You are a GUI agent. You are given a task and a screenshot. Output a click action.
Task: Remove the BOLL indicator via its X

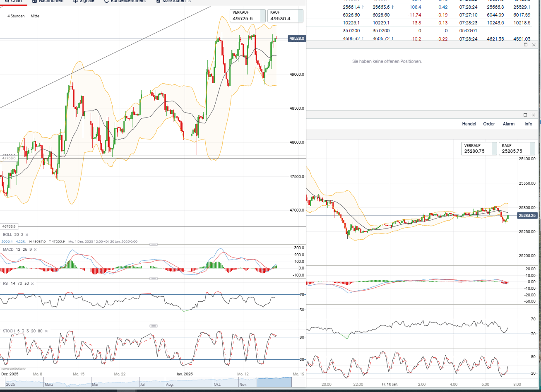(x=27, y=235)
